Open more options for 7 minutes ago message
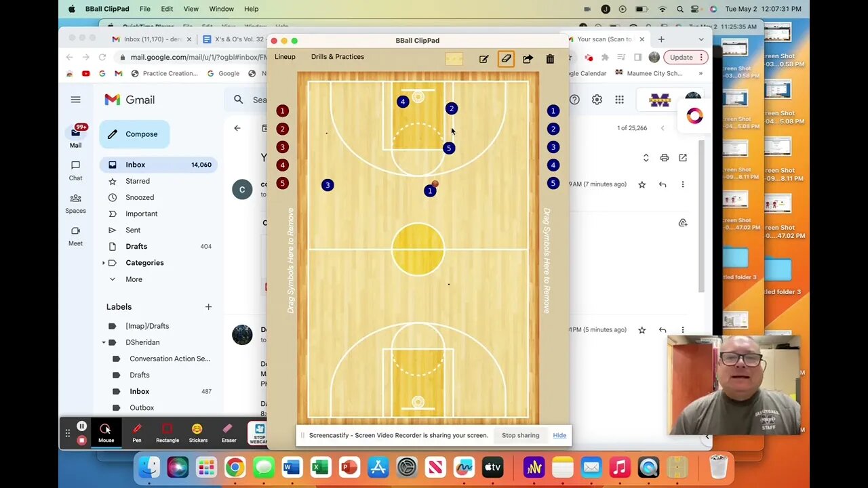 (x=683, y=184)
